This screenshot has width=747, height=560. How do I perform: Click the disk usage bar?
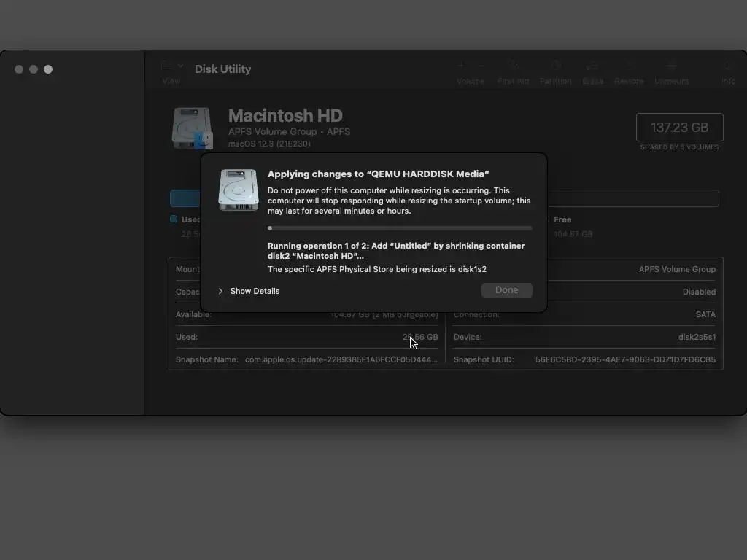tap(444, 198)
